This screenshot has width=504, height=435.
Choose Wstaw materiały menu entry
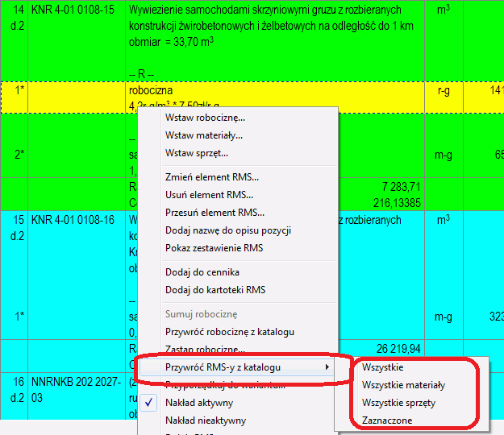pyautogui.click(x=204, y=135)
